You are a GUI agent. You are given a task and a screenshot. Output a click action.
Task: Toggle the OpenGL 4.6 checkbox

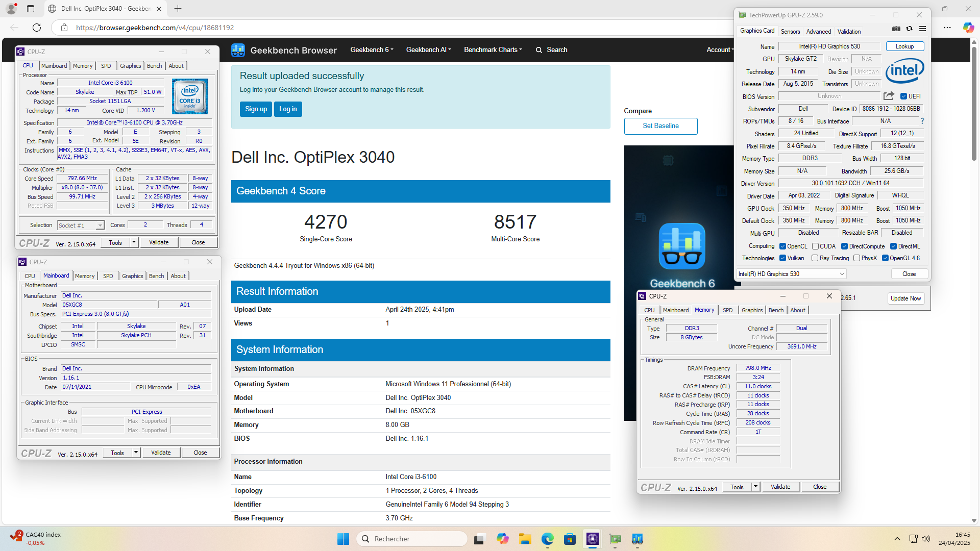coord(885,258)
